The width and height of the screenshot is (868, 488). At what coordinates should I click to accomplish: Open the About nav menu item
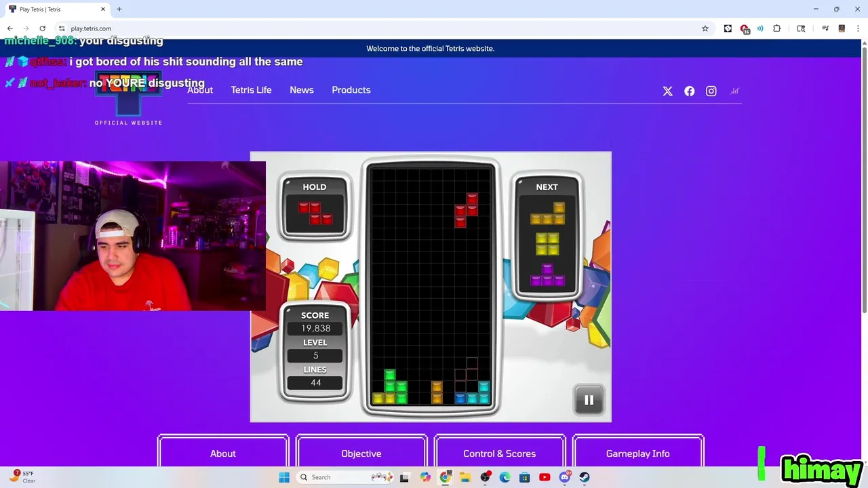pos(200,90)
